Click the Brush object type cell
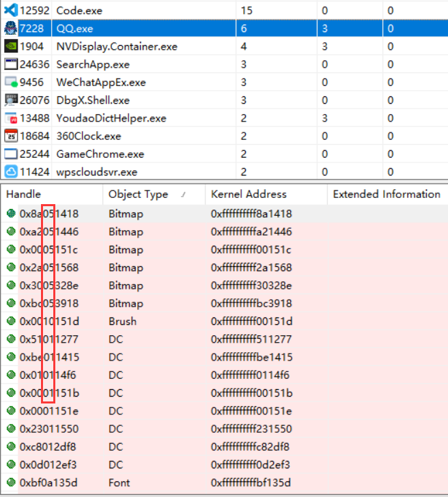Image resolution: width=448 pixels, height=497 pixels. click(122, 322)
